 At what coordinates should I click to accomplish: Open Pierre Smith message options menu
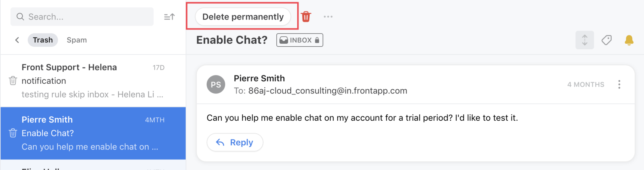tap(619, 84)
